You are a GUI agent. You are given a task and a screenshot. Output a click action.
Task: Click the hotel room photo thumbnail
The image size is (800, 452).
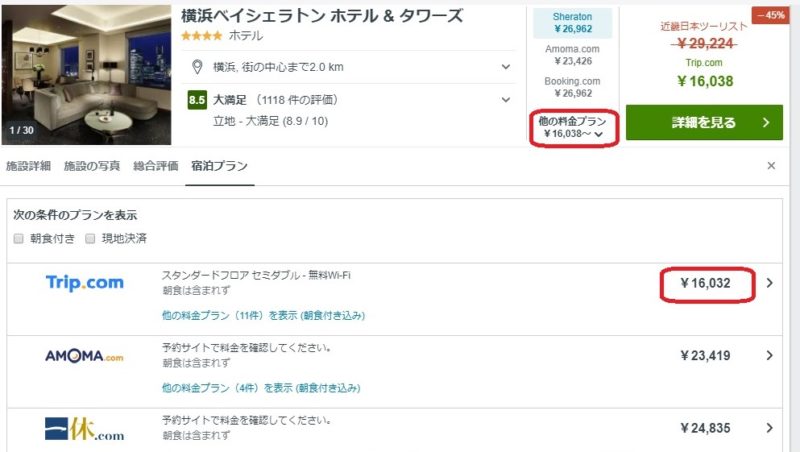click(86, 74)
